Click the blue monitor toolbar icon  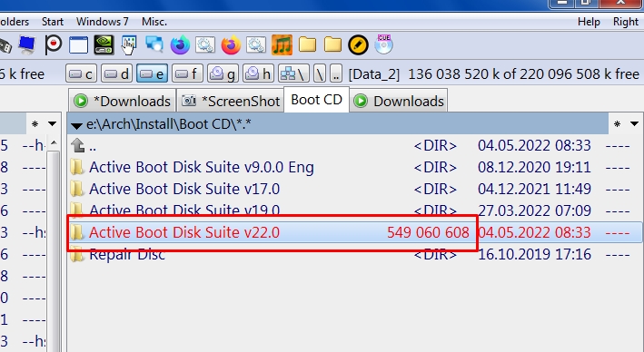pos(27,44)
